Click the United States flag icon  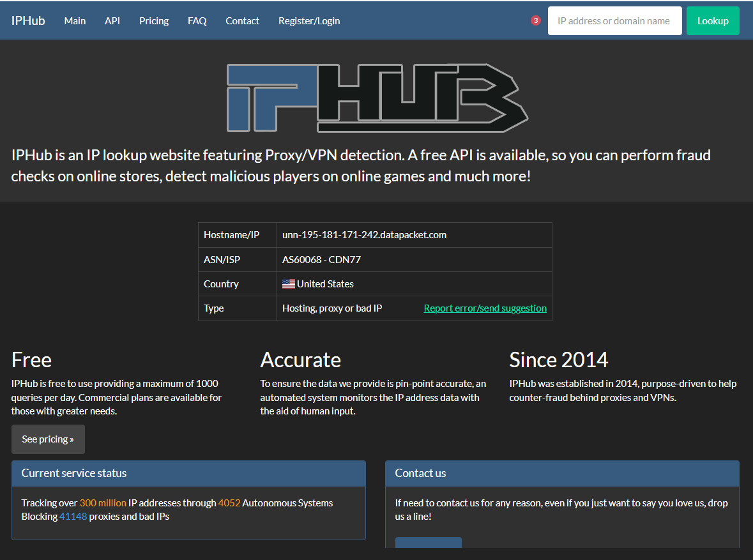287,284
